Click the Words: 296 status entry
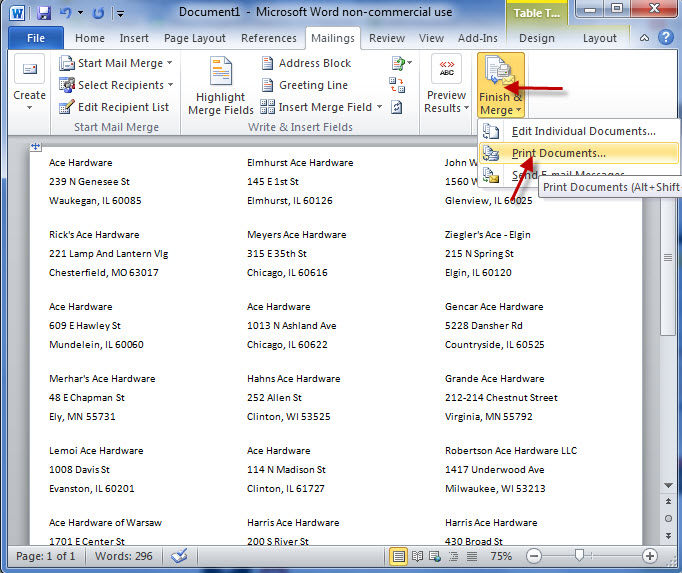Screen dimensions: 682x573 pos(124,556)
